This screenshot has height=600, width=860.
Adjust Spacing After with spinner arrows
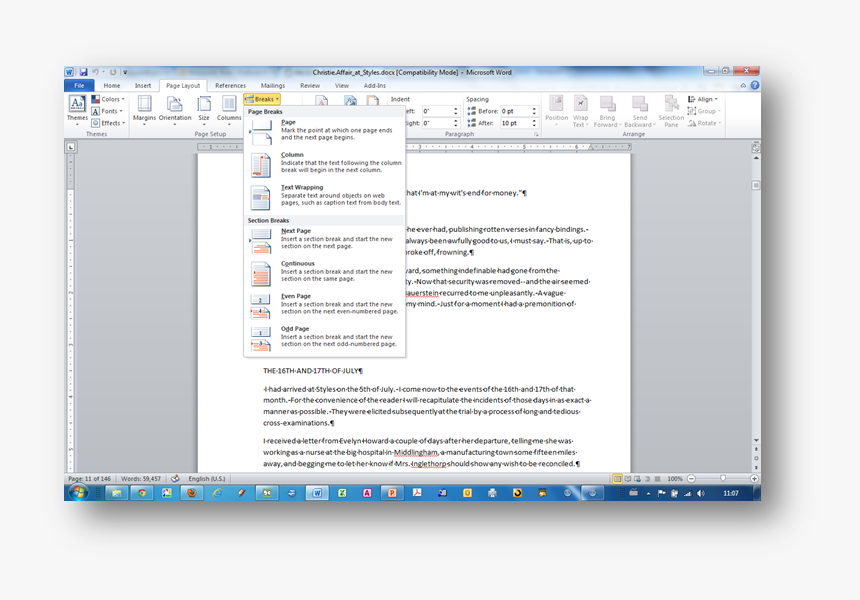point(534,123)
